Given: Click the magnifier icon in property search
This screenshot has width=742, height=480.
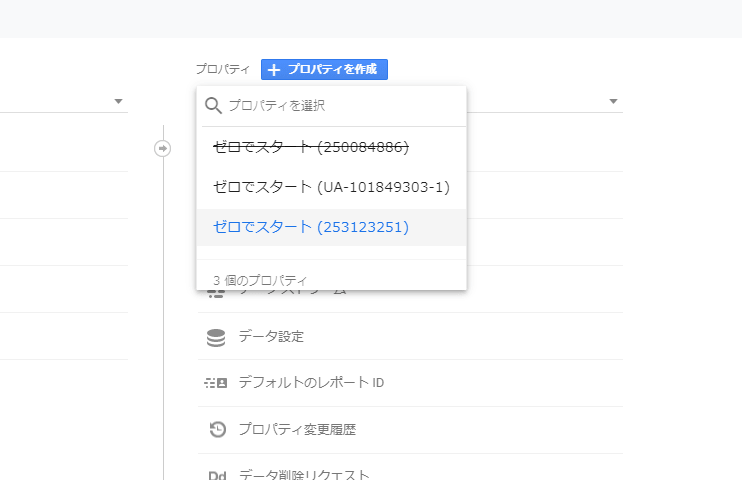Looking at the screenshot, I should (213, 105).
